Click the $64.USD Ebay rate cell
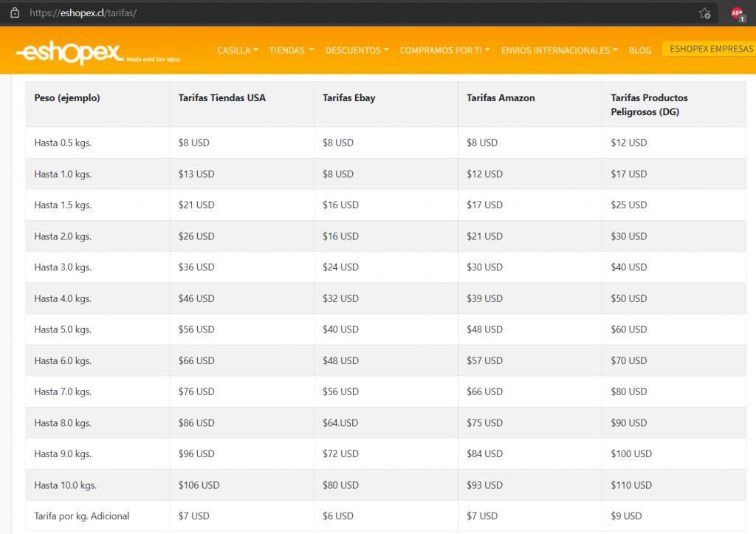756x534 pixels. [340, 423]
